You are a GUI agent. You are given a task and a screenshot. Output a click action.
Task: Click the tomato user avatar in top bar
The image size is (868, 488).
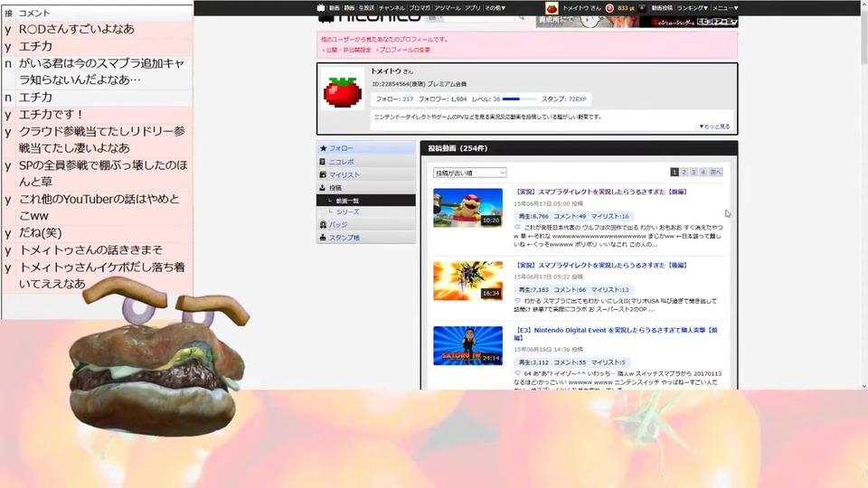(x=552, y=8)
